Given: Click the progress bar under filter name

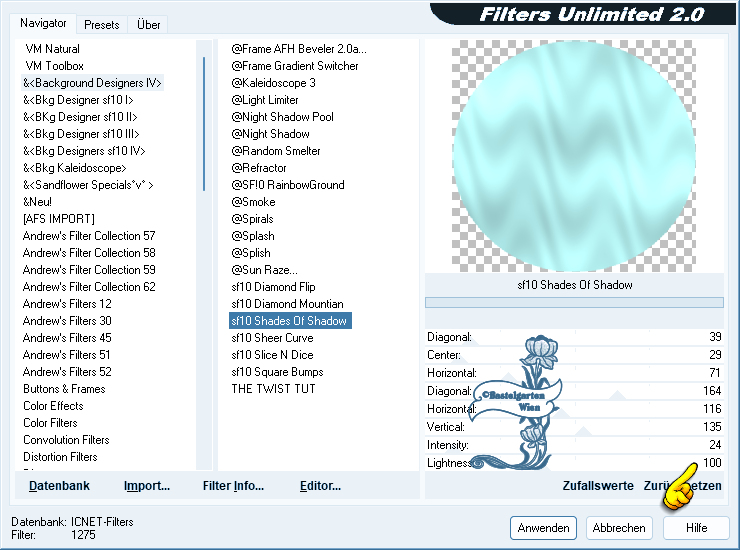Looking at the screenshot, I should tap(574, 303).
